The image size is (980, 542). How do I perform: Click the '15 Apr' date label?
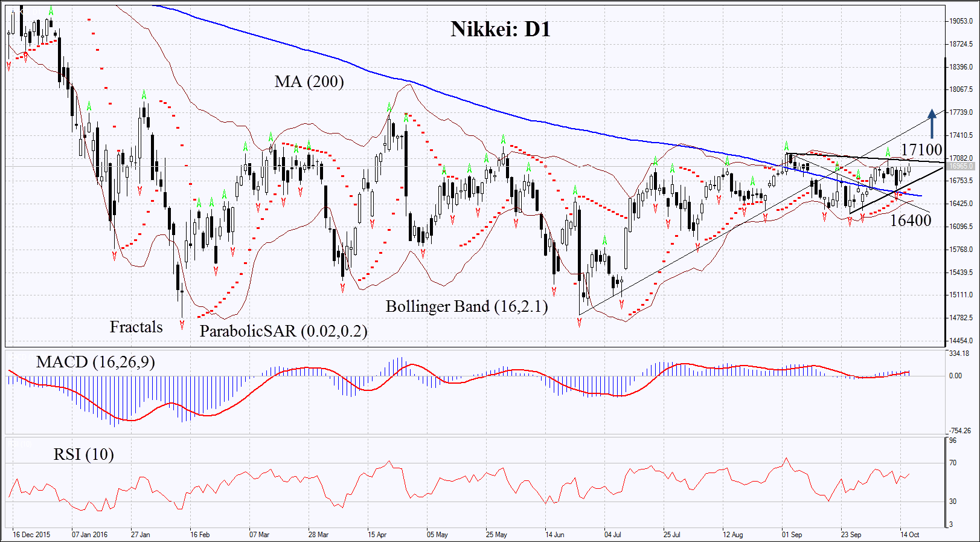point(377,535)
